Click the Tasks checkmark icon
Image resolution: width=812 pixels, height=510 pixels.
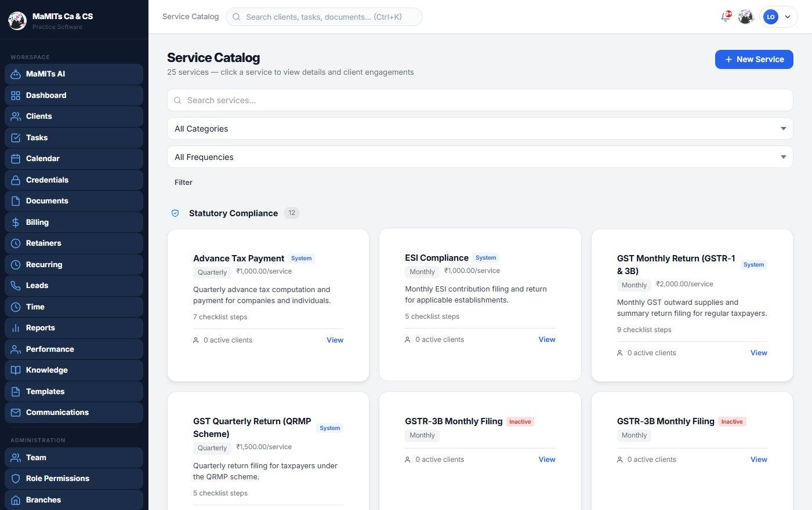click(16, 137)
